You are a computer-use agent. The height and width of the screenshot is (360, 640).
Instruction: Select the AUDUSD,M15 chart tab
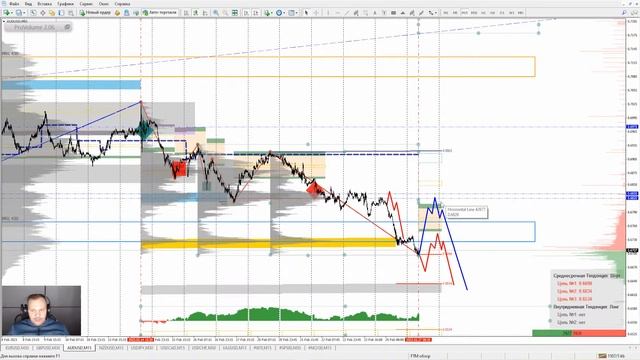click(x=79, y=348)
